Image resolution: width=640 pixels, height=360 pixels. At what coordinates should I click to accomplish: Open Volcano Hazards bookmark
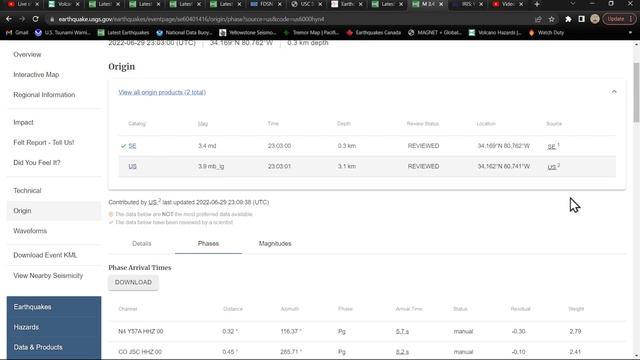[x=495, y=33]
